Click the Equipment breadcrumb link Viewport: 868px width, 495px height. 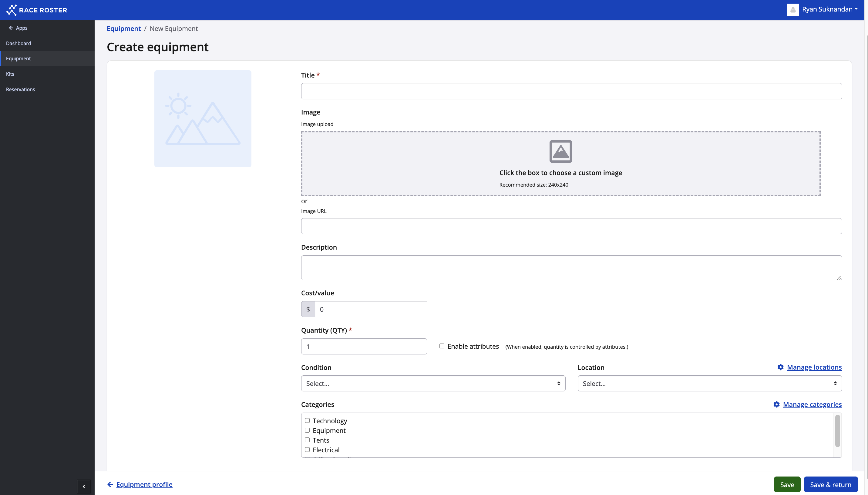pos(123,28)
